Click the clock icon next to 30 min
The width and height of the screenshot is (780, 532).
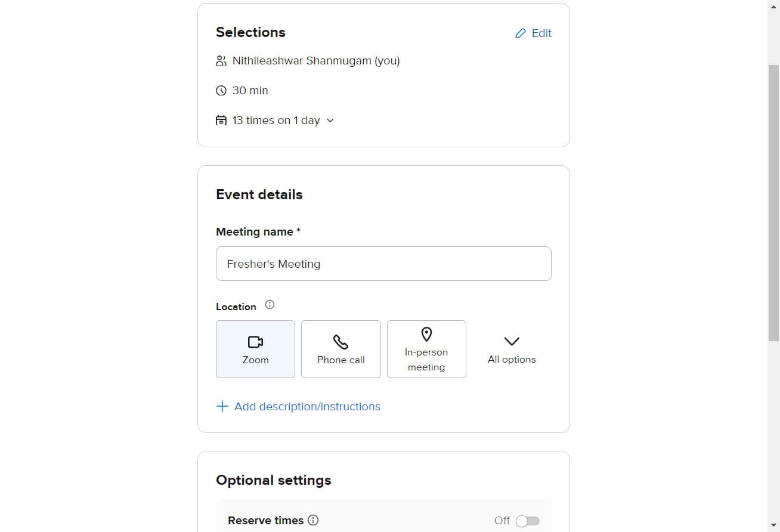click(x=221, y=91)
